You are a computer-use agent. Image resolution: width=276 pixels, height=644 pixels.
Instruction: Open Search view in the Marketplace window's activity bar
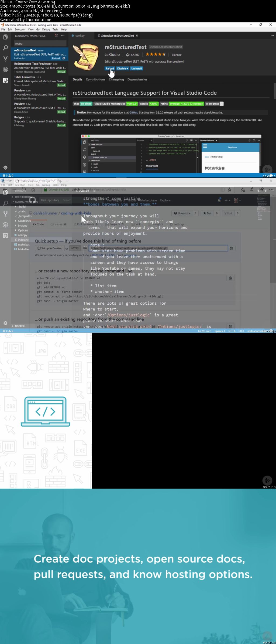5,48
